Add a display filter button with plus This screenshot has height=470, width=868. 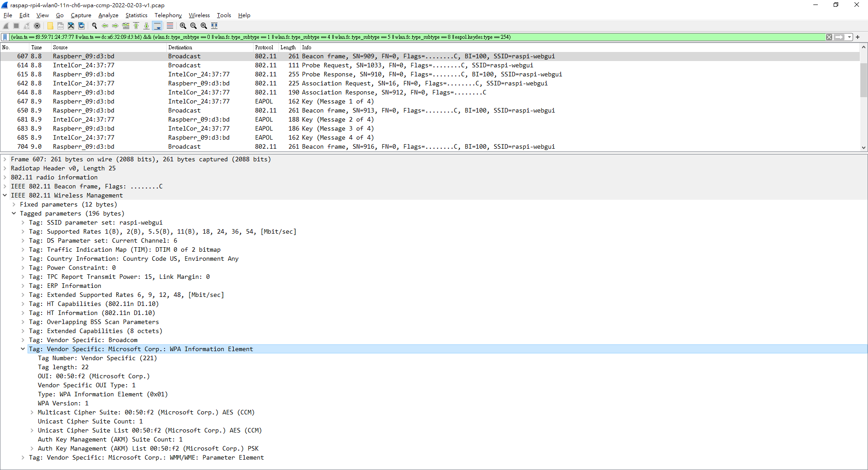click(858, 37)
